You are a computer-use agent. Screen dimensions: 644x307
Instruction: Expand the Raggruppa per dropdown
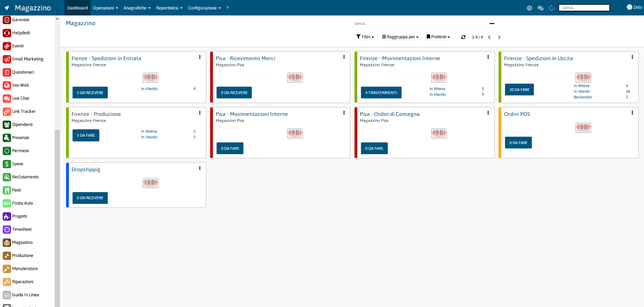coord(400,37)
